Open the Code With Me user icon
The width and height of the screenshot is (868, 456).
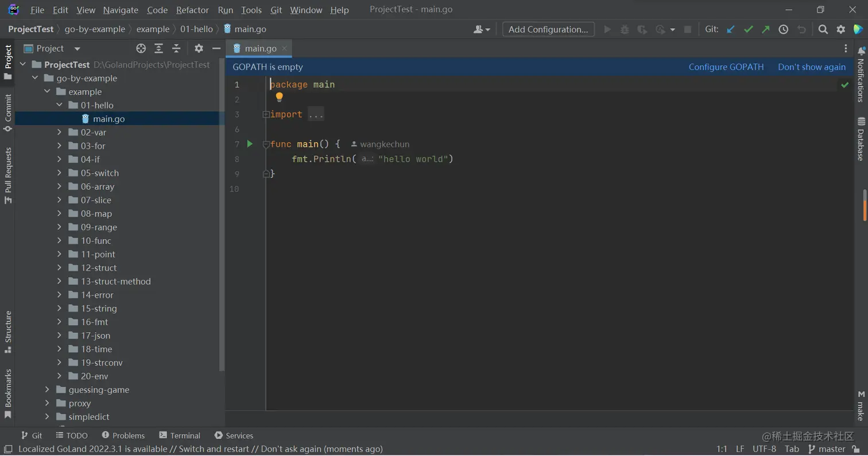pos(482,29)
